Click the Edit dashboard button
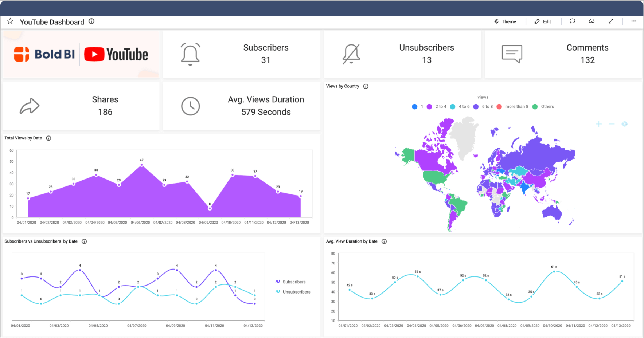The height and width of the screenshot is (338, 644). (x=543, y=21)
